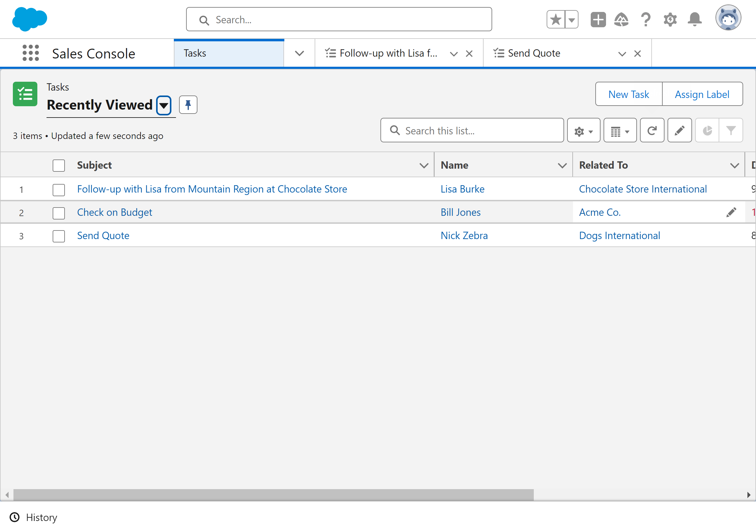Open the App Launcher dots grid
Viewport: 756px width, 532px height.
[31, 53]
